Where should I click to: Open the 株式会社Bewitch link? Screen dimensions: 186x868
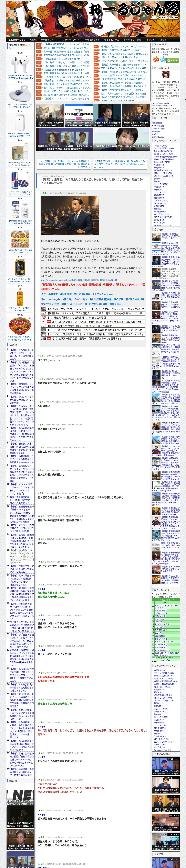click(x=158, y=137)
